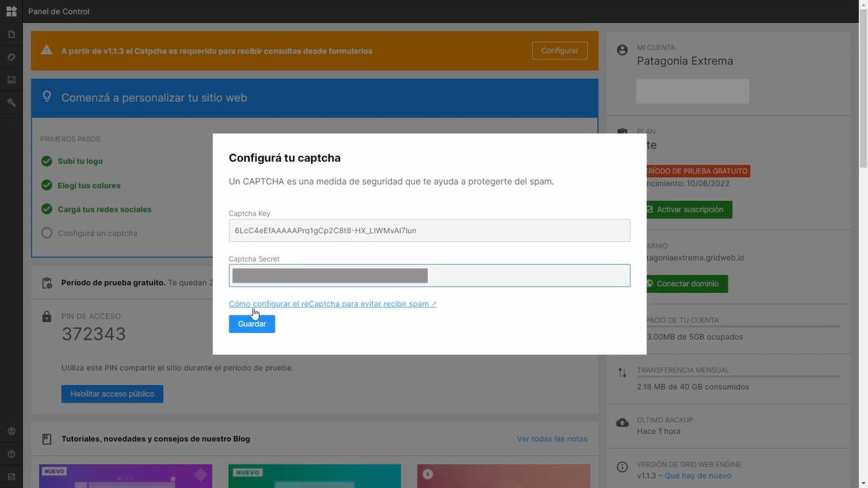Open the help question mark icon
This screenshot has height=488, width=868.
11,454
